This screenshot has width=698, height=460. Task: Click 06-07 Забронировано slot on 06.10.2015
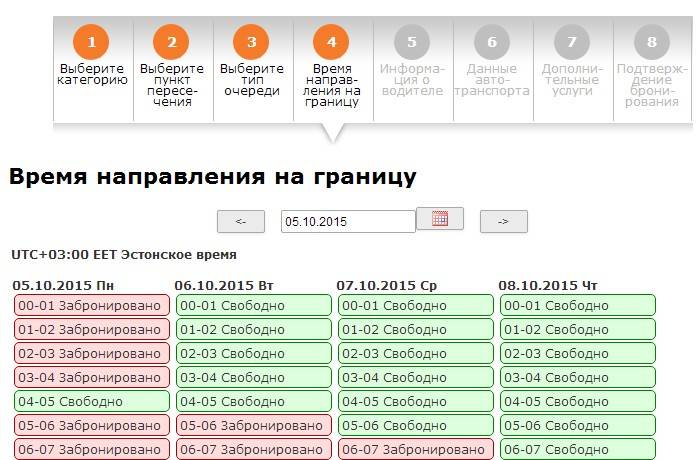(x=254, y=449)
